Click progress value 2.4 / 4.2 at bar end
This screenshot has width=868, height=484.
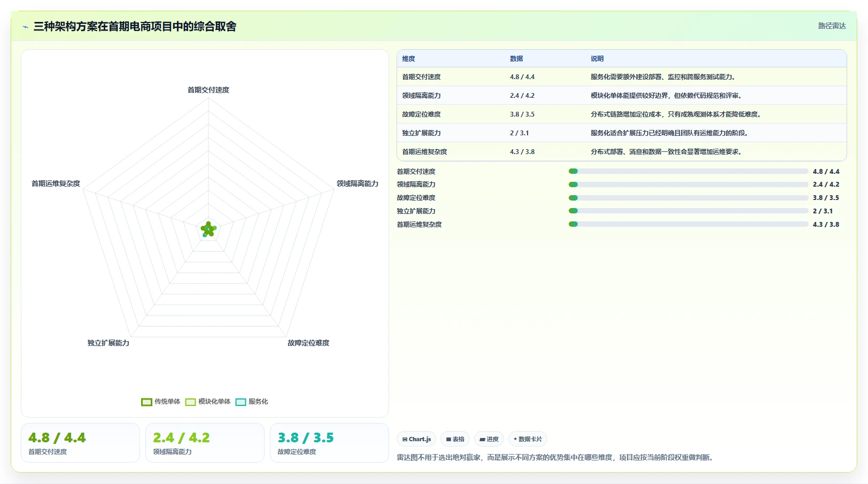pyautogui.click(x=826, y=185)
